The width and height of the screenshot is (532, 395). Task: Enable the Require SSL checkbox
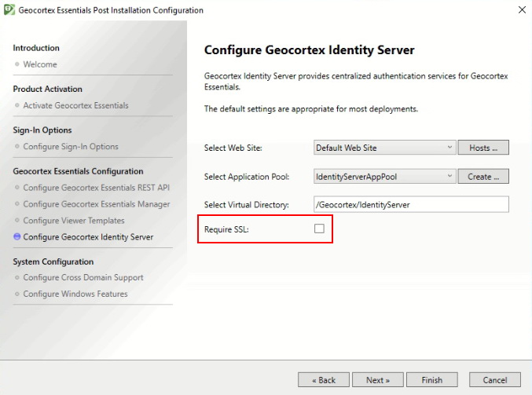319,229
